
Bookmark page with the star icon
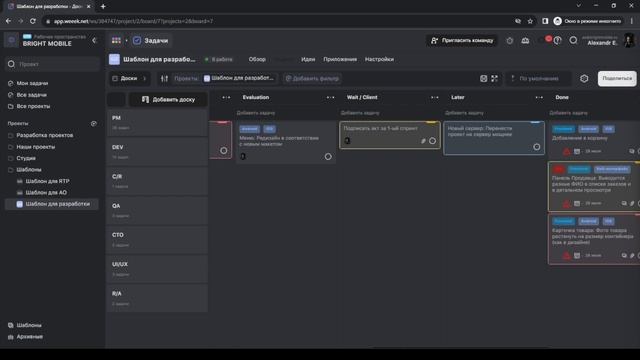coord(530,21)
